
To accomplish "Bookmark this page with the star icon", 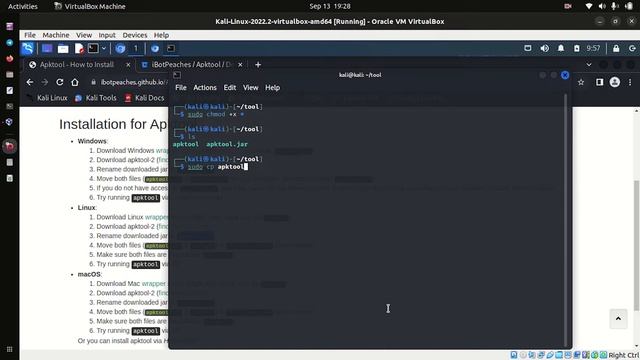I will click(x=581, y=82).
